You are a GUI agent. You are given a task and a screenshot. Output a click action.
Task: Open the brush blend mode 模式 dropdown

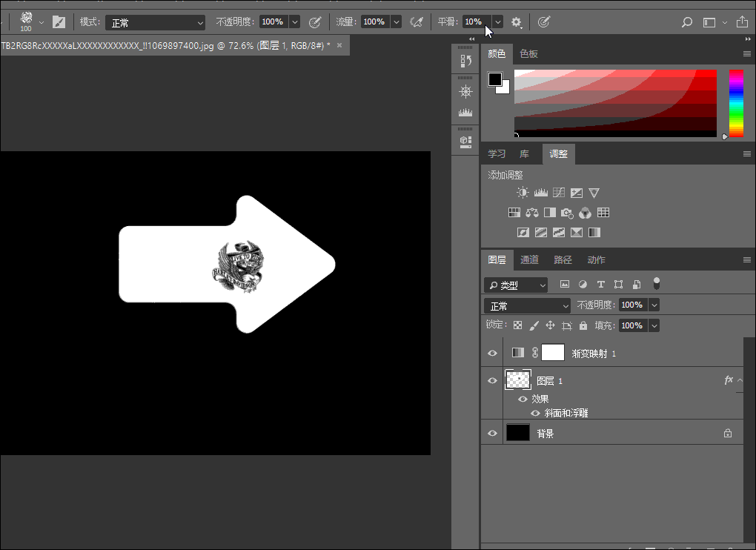155,22
